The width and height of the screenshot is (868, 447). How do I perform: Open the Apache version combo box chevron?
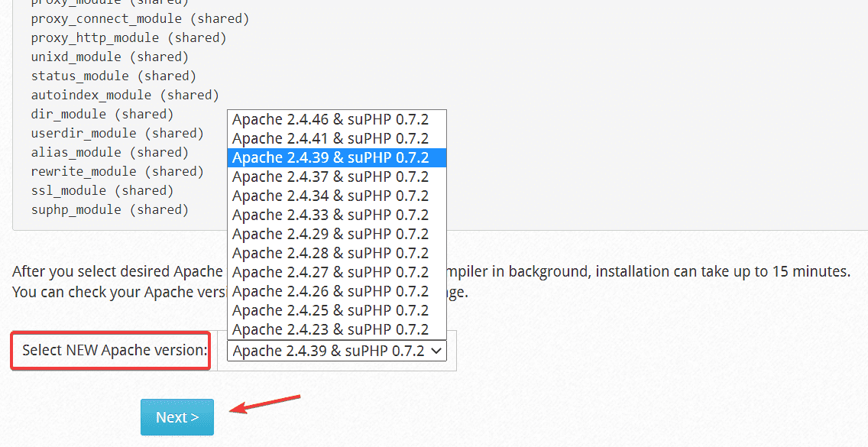click(x=436, y=351)
